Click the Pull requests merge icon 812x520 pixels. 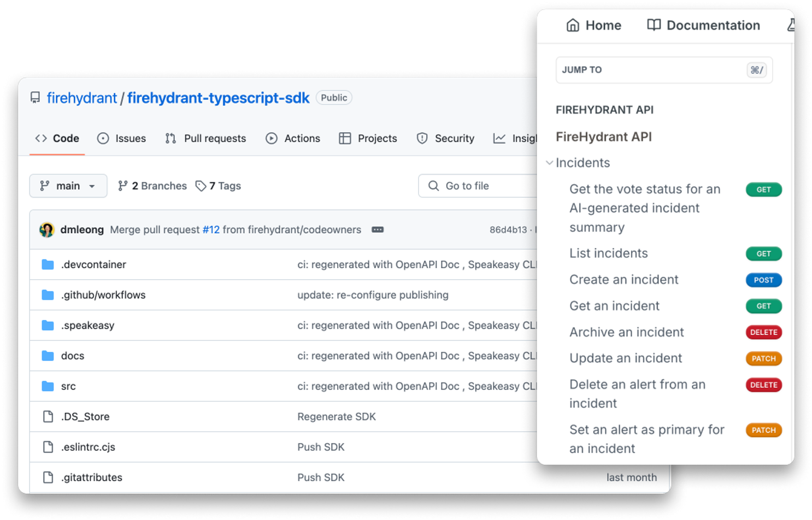(x=170, y=139)
